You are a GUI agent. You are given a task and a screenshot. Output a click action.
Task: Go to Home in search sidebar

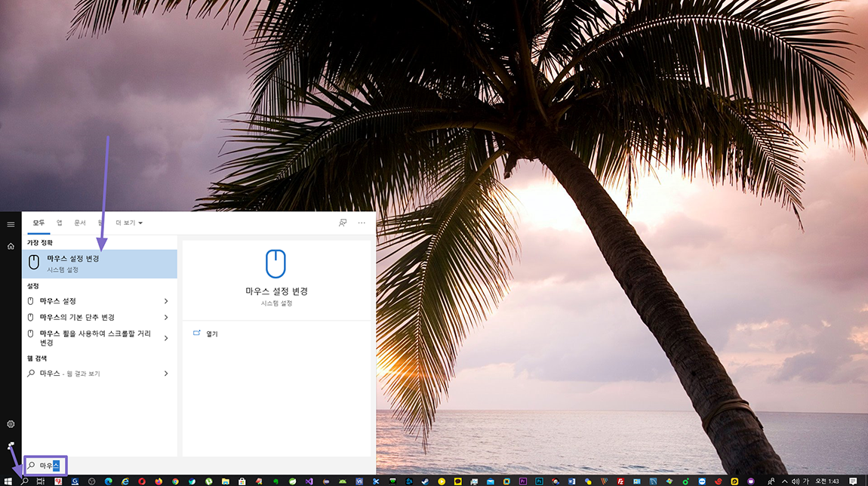point(11,246)
